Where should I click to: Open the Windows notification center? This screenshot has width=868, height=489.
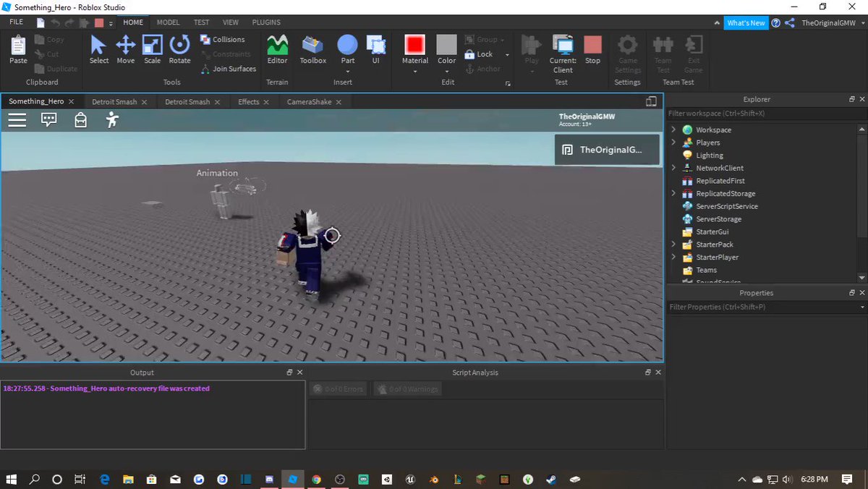click(x=847, y=479)
